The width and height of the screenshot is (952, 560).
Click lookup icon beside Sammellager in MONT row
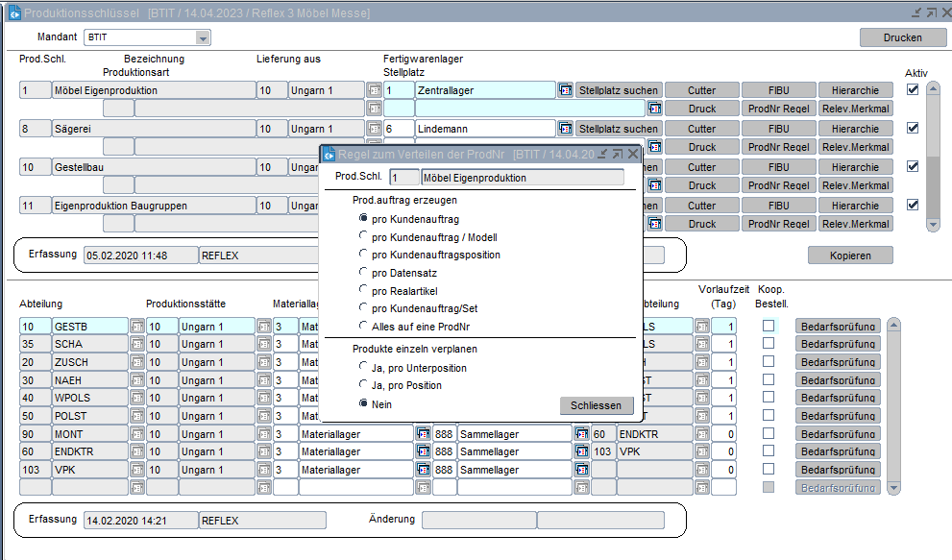click(581, 434)
